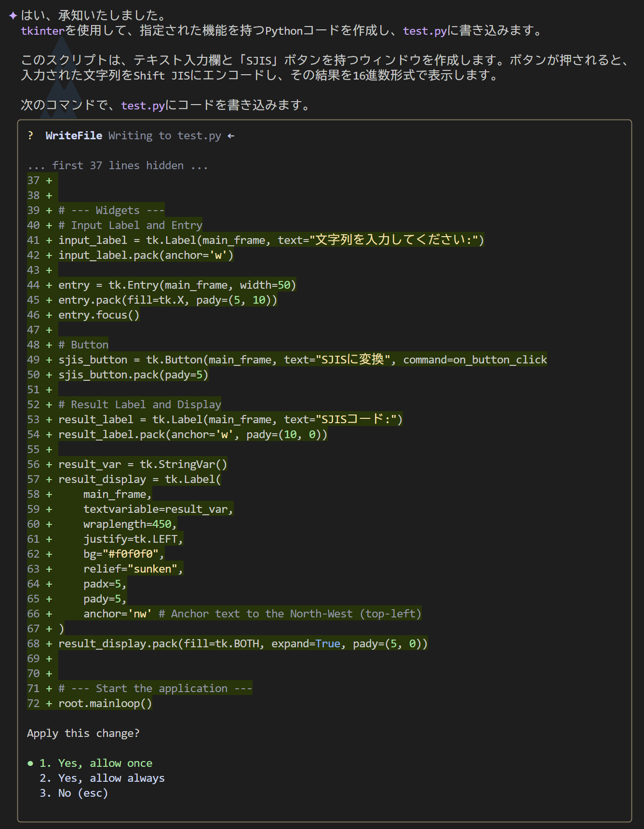This screenshot has height=829, width=644.
Task: Click line 61 justify=tk.LEFT
Action: [x=134, y=539]
